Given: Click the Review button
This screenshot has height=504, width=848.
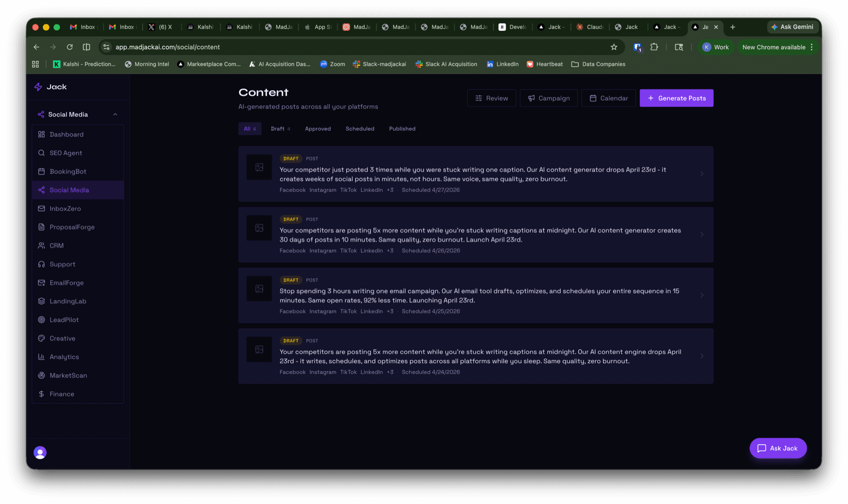Looking at the screenshot, I should (491, 98).
